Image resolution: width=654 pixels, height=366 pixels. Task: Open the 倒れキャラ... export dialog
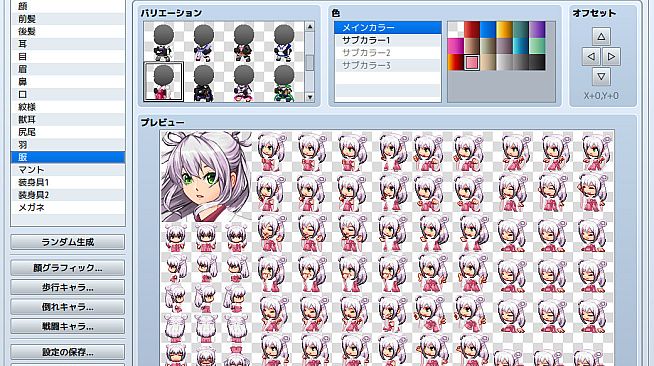click(x=68, y=307)
